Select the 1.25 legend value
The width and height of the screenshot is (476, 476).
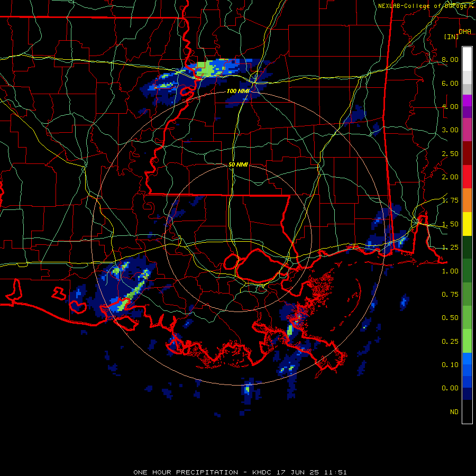pos(450,248)
